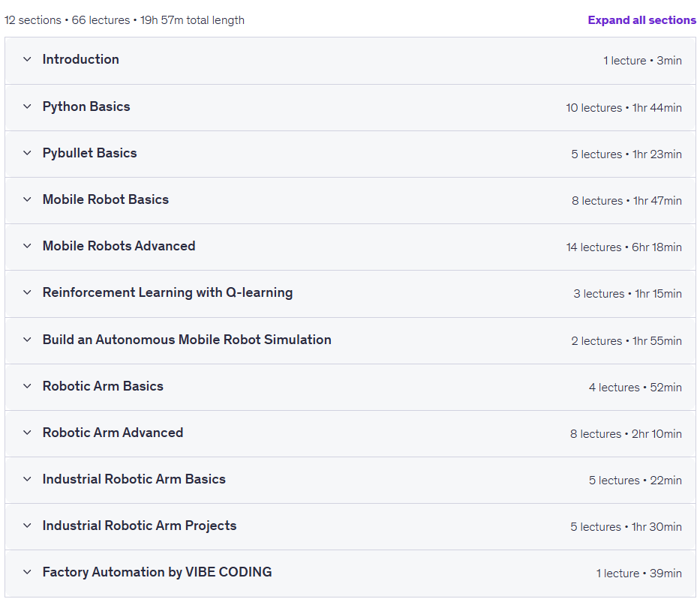
Task: Click the '2 lectures • 1hr 55min' text
Action: (x=626, y=341)
